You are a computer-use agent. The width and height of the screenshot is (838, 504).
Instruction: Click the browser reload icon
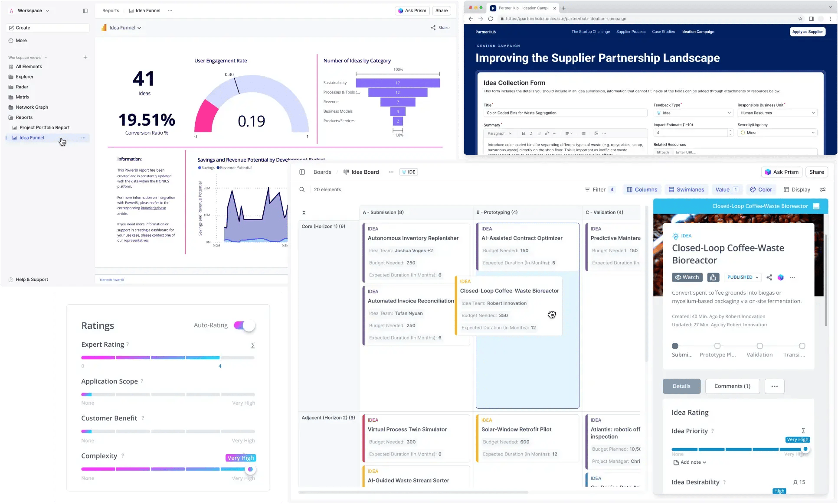pos(491,19)
